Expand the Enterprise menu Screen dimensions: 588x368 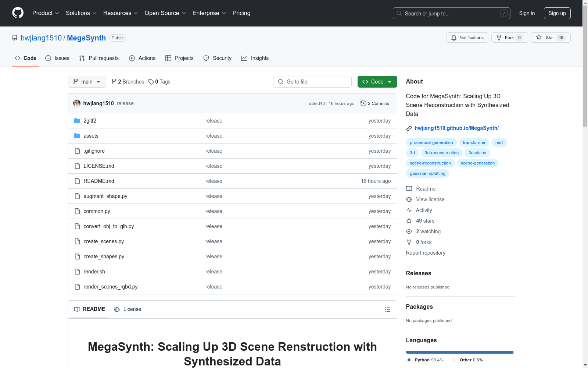coord(209,13)
